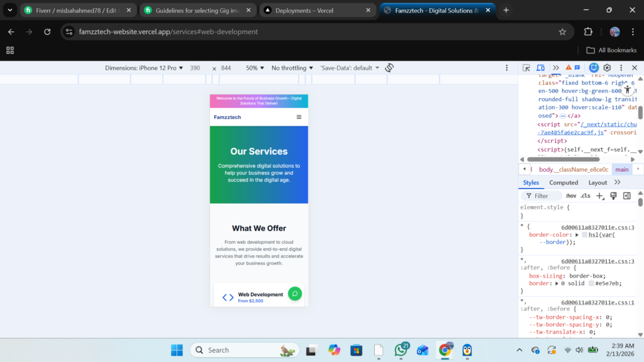This screenshot has width=644, height=362.
Task: Open the DevTools warnings indicator
Action: [569, 68]
